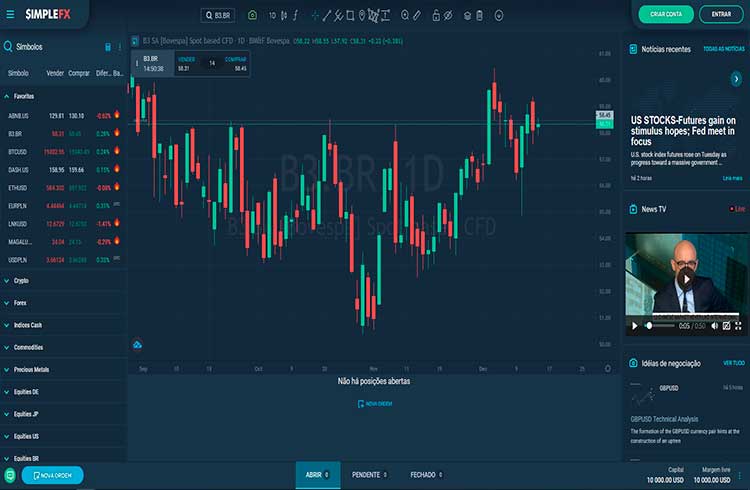Open the US STOCKS-Futures news headline
The width and height of the screenshot is (750, 490).
tap(683, 131)
